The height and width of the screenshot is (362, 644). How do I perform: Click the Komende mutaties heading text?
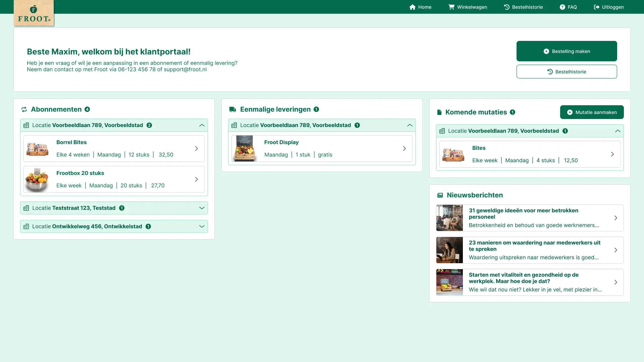pyautogui.click(x=476, y=112)
